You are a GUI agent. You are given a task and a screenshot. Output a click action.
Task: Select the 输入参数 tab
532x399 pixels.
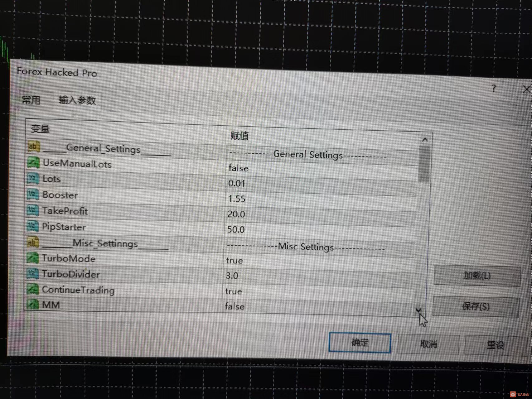click(x=77, y=100)
